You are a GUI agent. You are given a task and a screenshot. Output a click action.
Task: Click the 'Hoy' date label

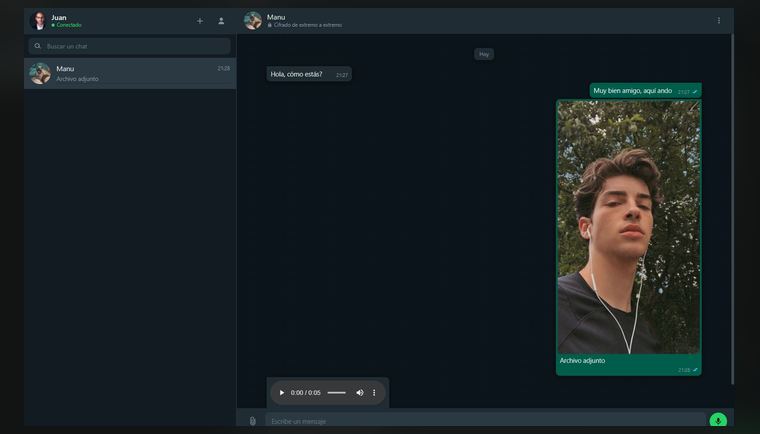(484, 54)
